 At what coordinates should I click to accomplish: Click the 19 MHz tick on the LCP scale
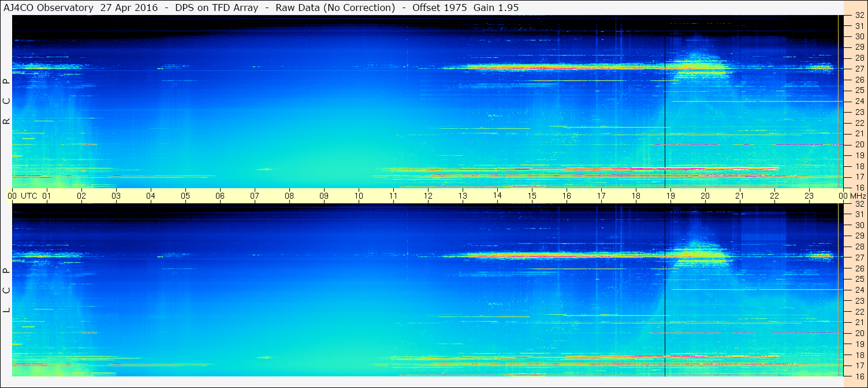(x=859, y=344)
